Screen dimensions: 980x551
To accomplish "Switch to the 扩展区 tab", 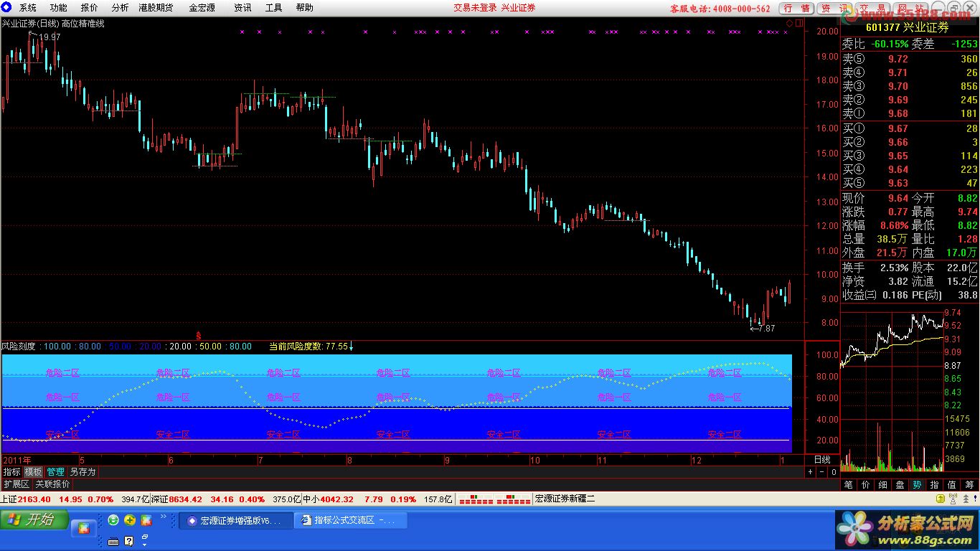I will pos(17,484).
